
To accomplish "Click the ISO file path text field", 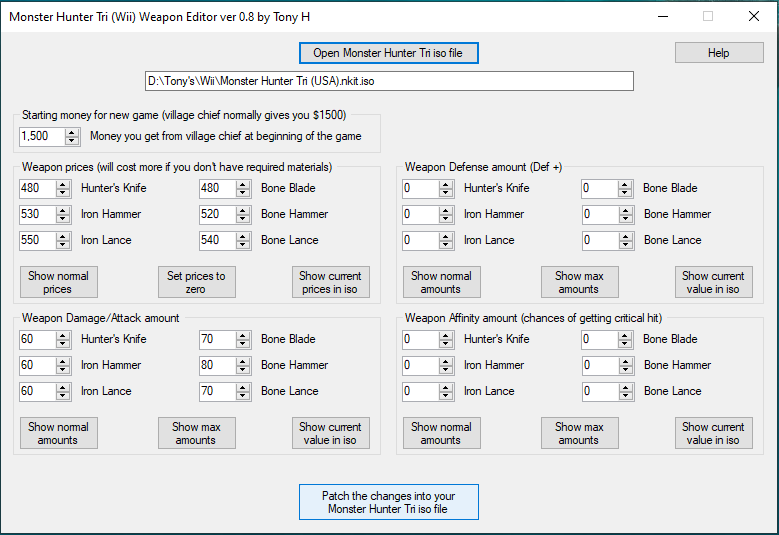I will pos(389,81).
